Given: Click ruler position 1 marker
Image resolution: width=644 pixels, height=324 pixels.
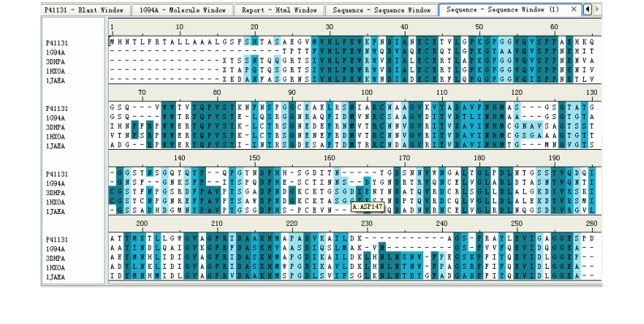Looking at the screenshot, I should pos(112,27).
